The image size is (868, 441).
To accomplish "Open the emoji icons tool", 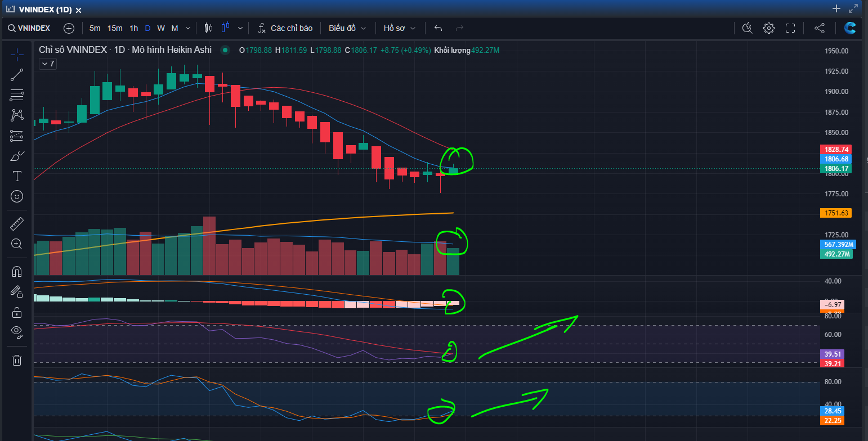I will [17, 196].
